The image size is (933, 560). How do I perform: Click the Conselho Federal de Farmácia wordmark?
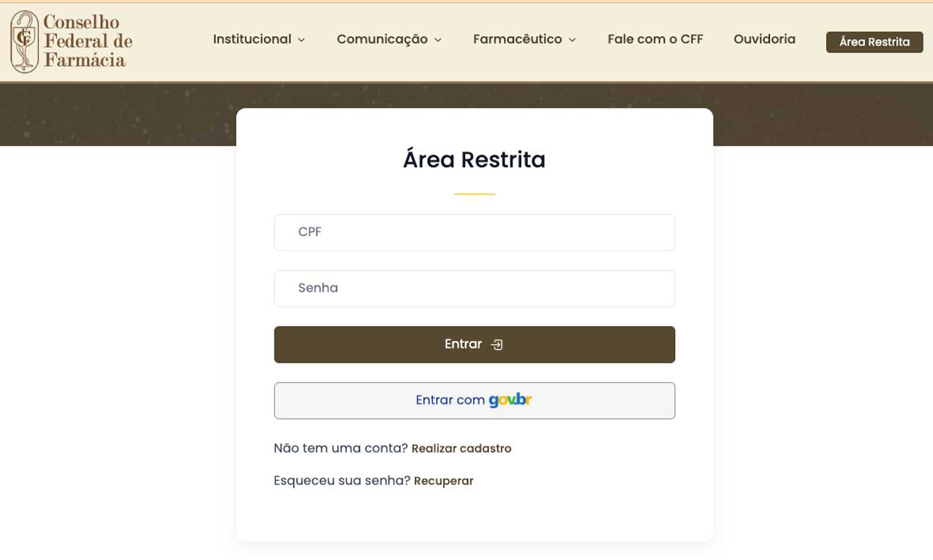click(87, 42)
